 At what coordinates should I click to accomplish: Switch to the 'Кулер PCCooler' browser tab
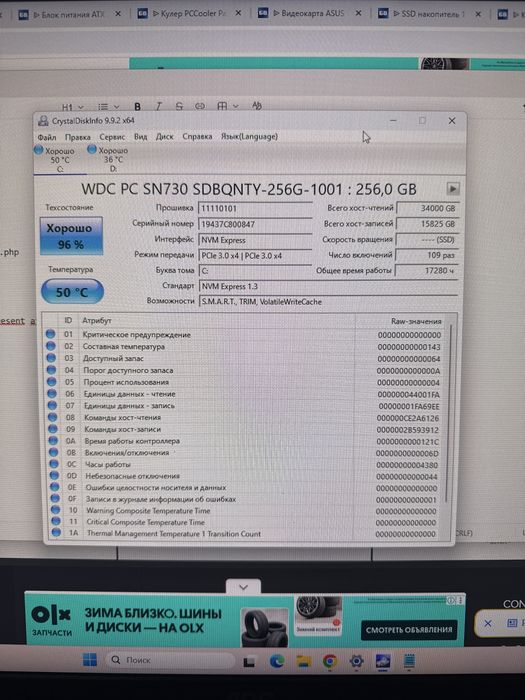point(188,14)
